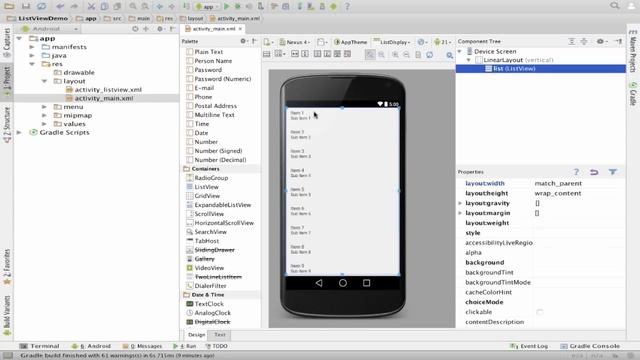Image resolution: width=640 pixels, height=360 pixels.
Task: Click the Redo arrow in toolbar
Action: pos(74,6)
